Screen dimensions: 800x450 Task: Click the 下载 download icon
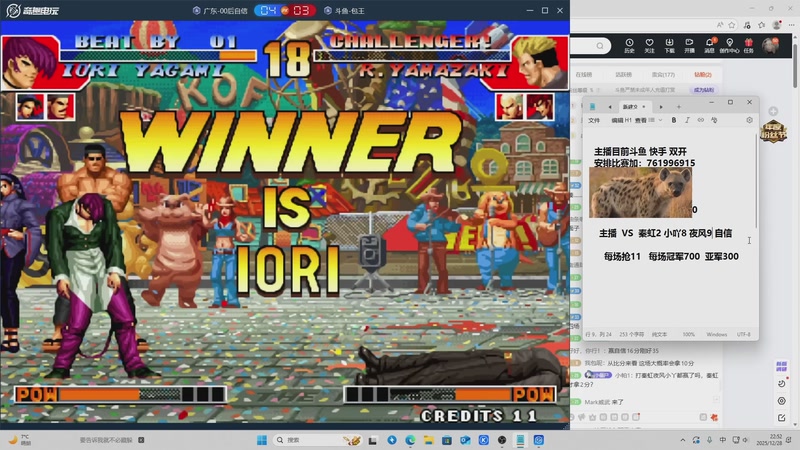pyautogui.click(x=669, y=45)
